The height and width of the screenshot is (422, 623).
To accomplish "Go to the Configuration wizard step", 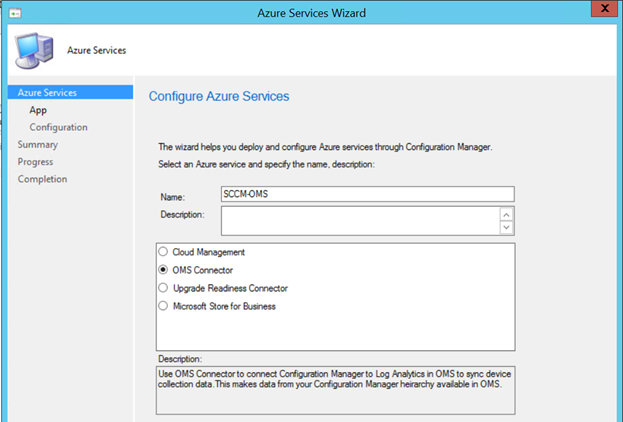I will coord(58,127).
